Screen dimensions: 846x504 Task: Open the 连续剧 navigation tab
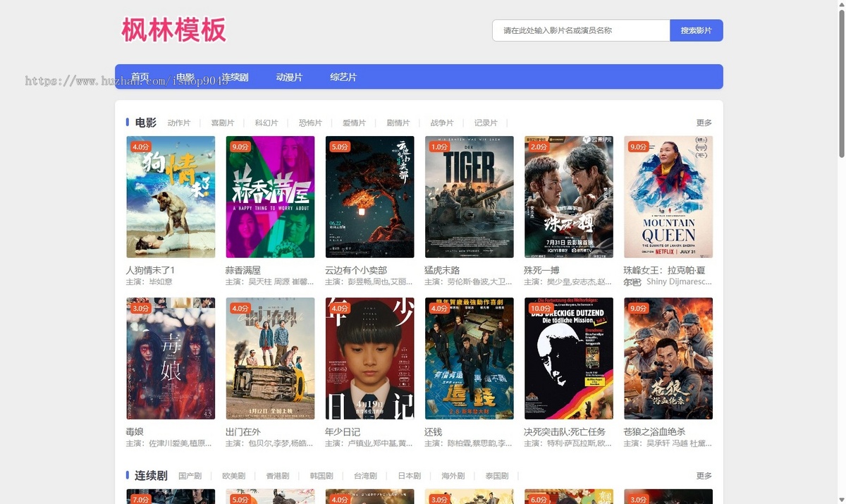tap(235, 77)
